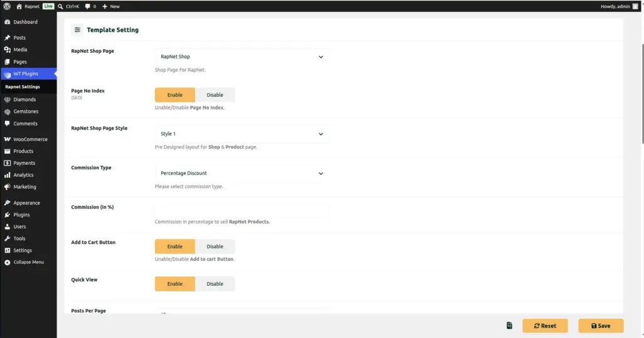Click the Diamonds icon in sidebar
The height and width of the screenshot is (338, 644).
tap(7, 99)
